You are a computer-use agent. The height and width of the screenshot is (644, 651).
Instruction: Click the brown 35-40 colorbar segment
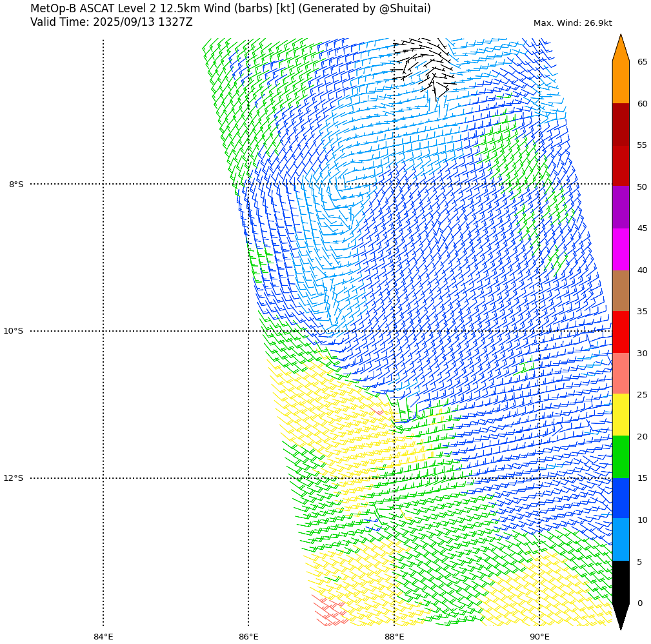click(x=621, y=290)
